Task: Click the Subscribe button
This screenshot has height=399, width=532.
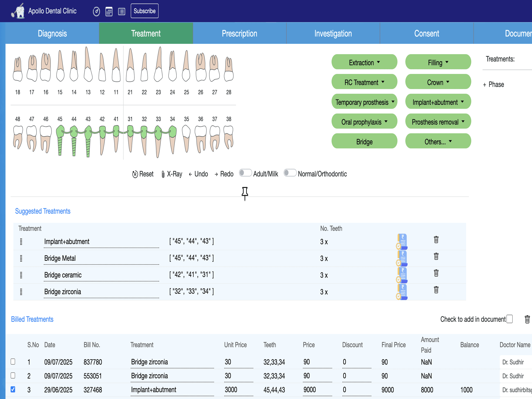Action: [x=145, y=11]
